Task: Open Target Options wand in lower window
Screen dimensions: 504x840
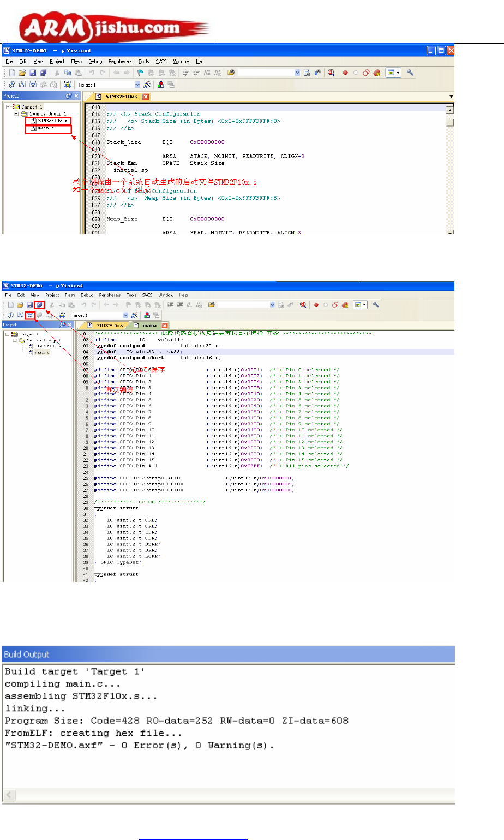Action: (134, 315)
